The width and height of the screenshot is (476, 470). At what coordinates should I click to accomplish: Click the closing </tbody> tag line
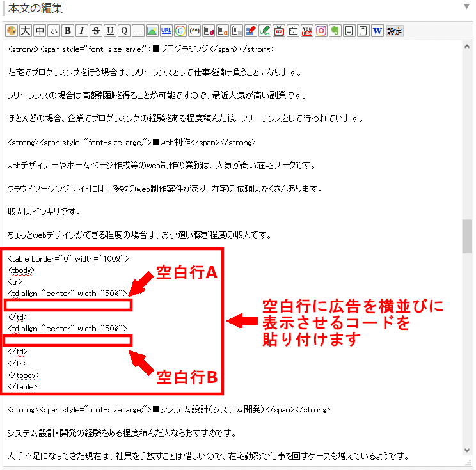click(24, 375)
